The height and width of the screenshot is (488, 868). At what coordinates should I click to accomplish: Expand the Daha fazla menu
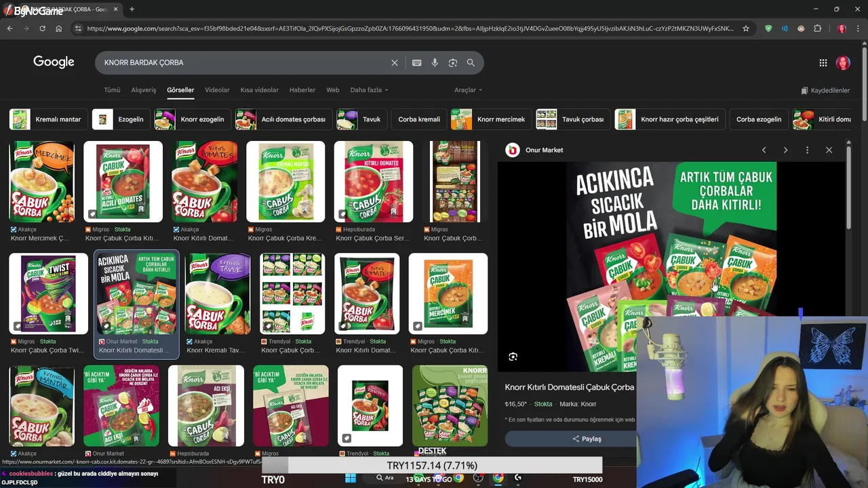pyautogui.click(x=369, y=90)
